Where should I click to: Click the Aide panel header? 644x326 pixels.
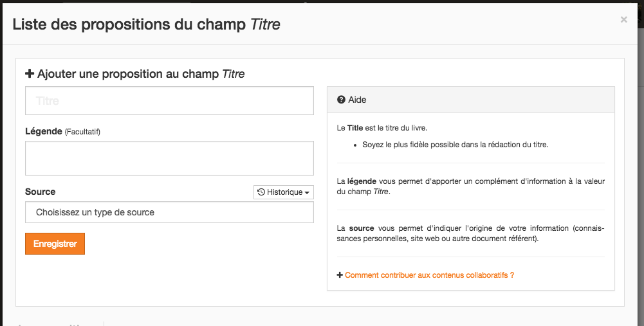(x=471, y=100)
